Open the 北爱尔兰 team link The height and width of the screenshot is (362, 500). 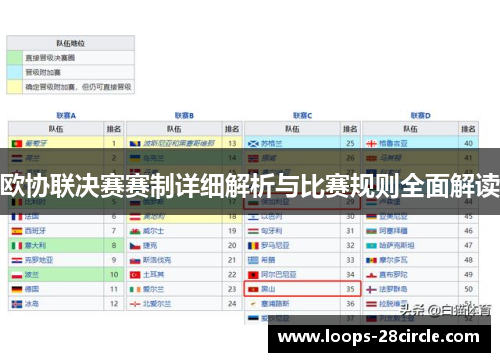(x=157, y=304)
